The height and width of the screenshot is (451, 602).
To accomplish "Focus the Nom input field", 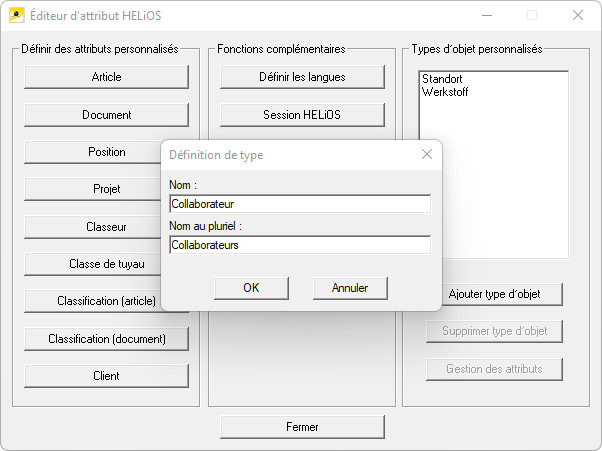I will (x=300, y=204).
